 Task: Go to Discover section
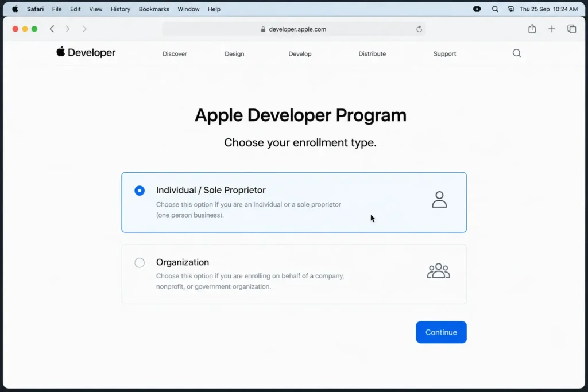click(175, 53)
